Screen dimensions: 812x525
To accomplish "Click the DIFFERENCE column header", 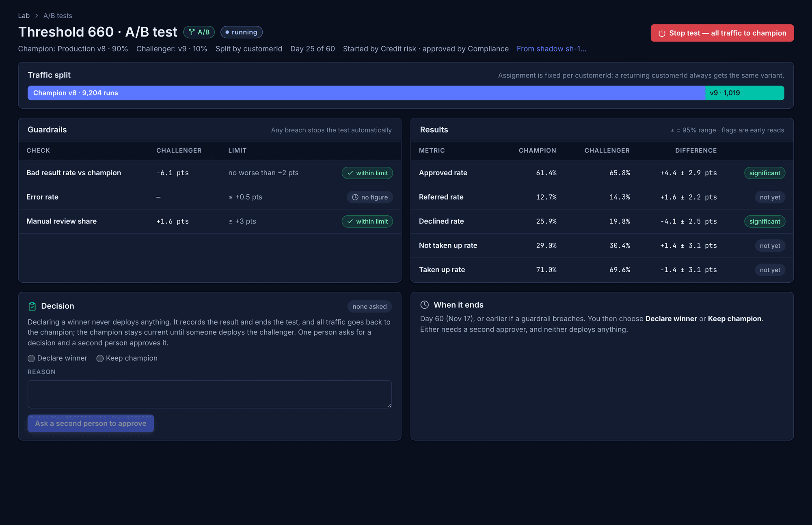I will click(696, 151).
